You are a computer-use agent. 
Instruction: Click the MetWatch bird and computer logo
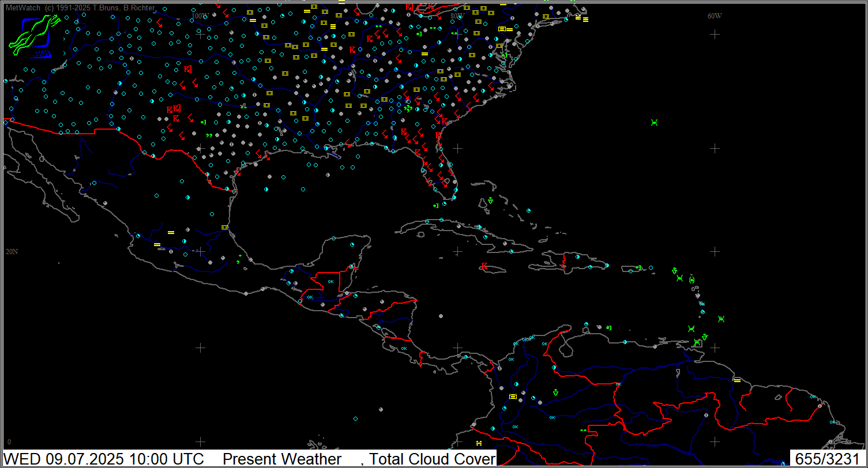point(35,36)
